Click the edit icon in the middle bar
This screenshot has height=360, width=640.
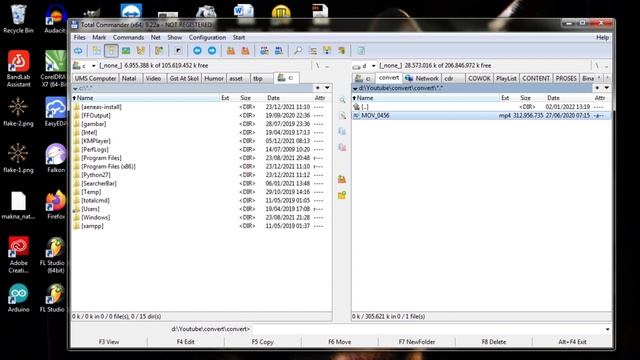tap(342, 116)
